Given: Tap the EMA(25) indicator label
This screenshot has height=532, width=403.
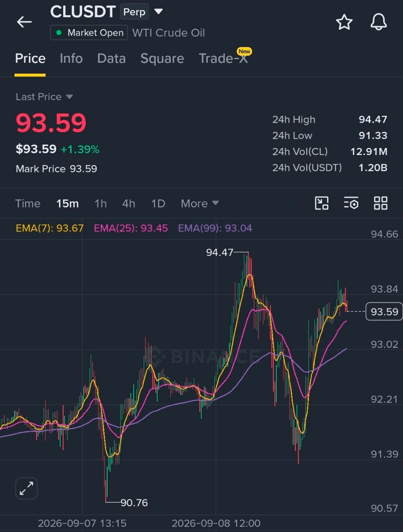Looking at the screenshot, I should (131, 228).
